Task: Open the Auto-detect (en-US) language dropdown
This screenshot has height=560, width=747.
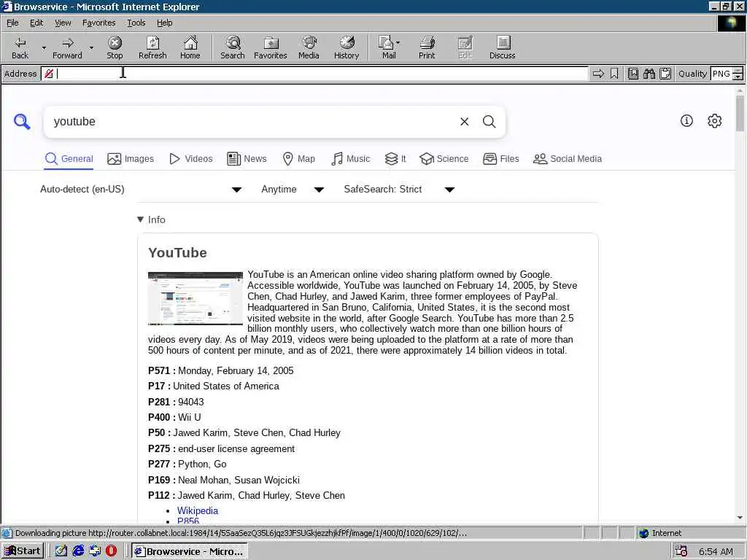Action: pyautogui.click(x=141, y=190)
